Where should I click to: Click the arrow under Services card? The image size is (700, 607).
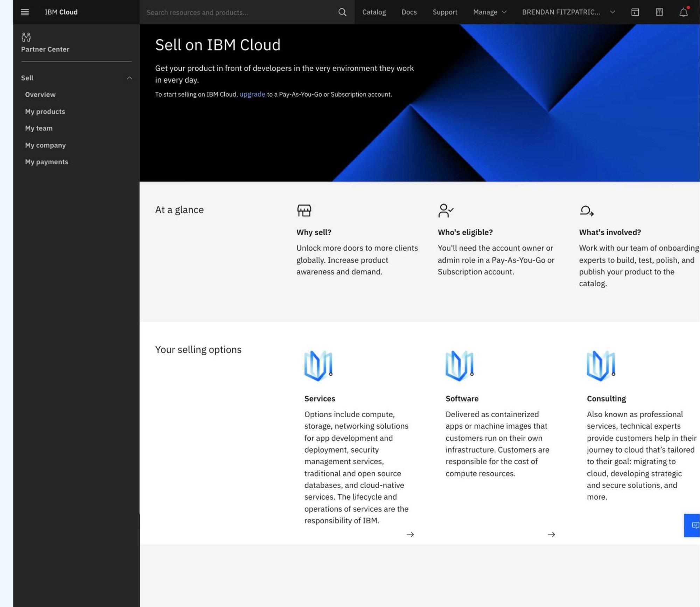[410, 535]
